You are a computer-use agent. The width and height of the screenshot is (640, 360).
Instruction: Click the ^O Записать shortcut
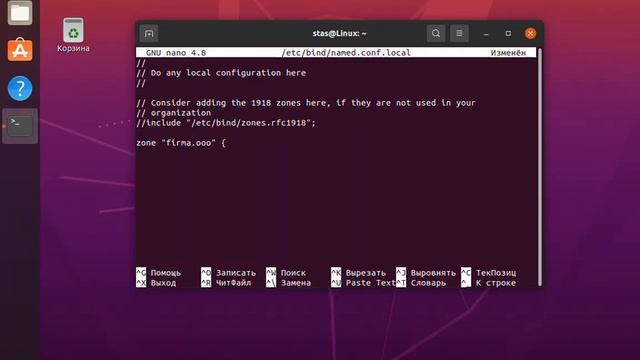point(229,273)
